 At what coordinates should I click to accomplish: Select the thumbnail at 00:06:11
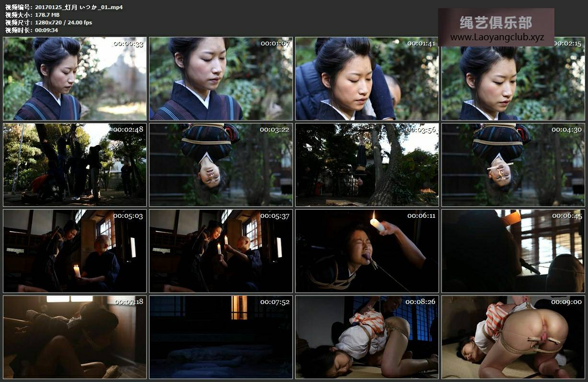tap(367, 251)
